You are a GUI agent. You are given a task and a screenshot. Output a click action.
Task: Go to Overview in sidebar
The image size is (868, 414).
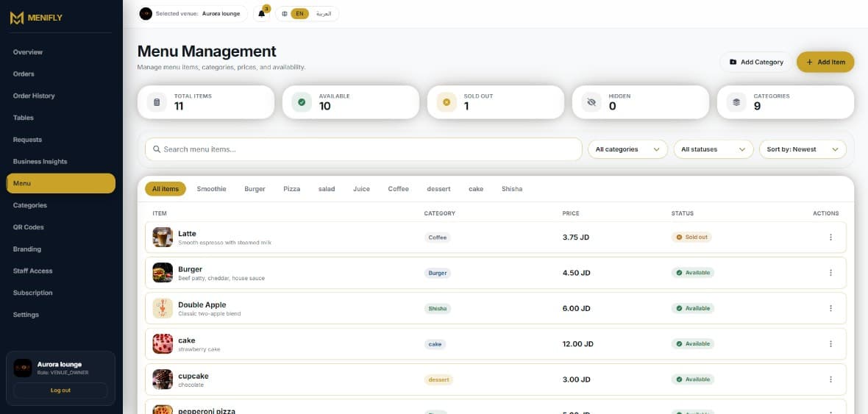point(61,52)
